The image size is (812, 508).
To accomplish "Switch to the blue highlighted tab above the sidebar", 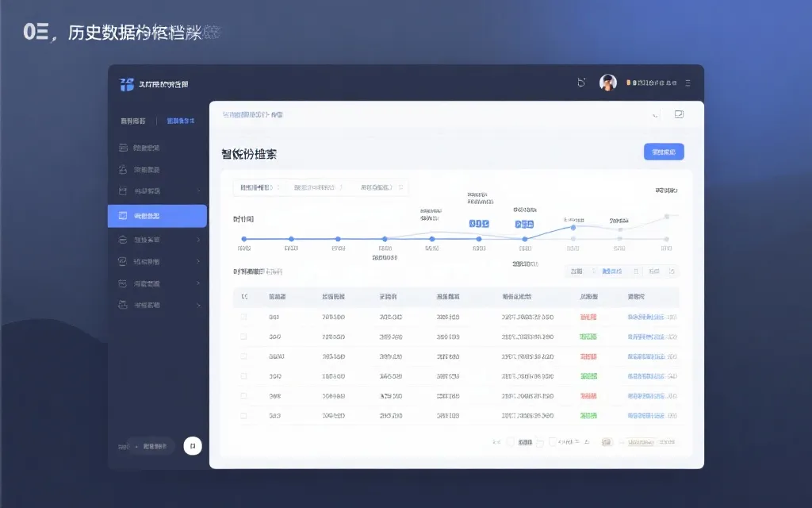I will pos(181,121).
